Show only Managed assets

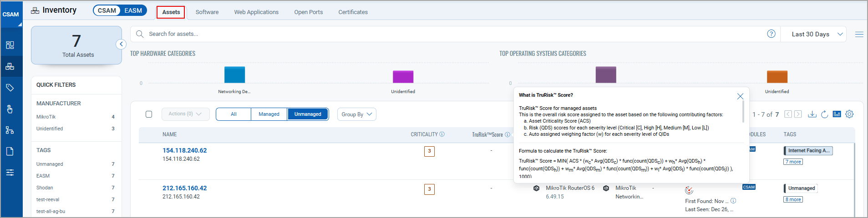pos(269,114)
